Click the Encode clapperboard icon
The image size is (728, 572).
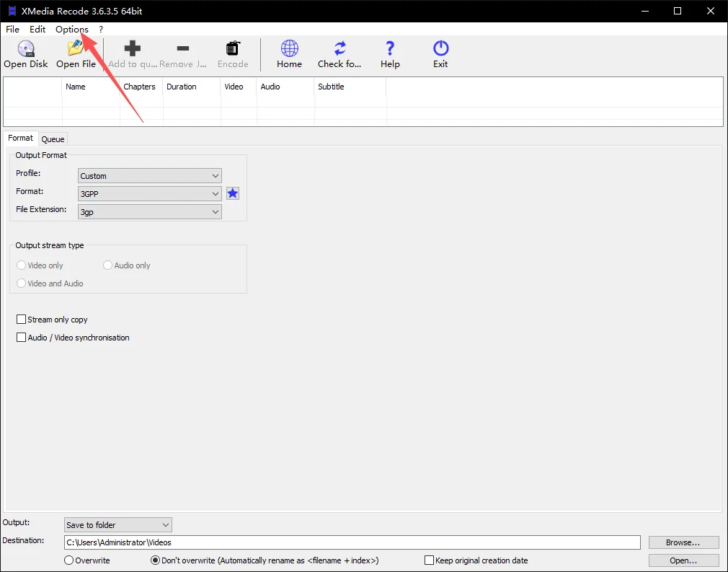pyautogui.click(x=233, y=48)
